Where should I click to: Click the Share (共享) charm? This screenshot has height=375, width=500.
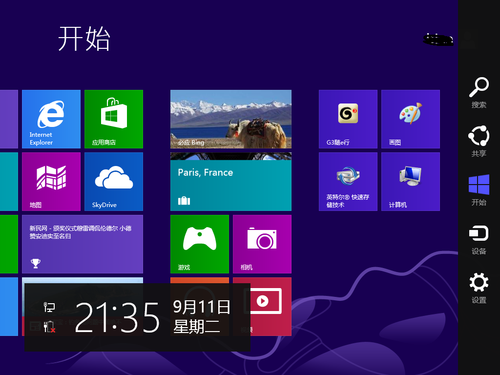[479, 141]
